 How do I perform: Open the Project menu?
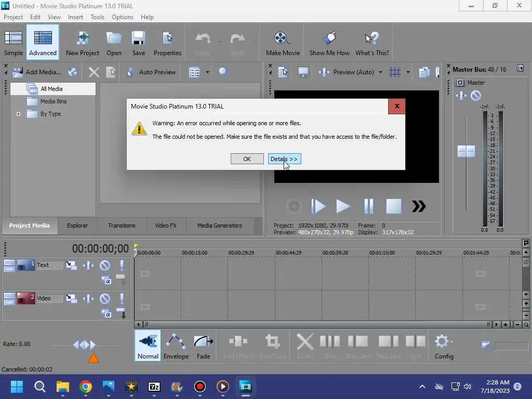point(13,17)
